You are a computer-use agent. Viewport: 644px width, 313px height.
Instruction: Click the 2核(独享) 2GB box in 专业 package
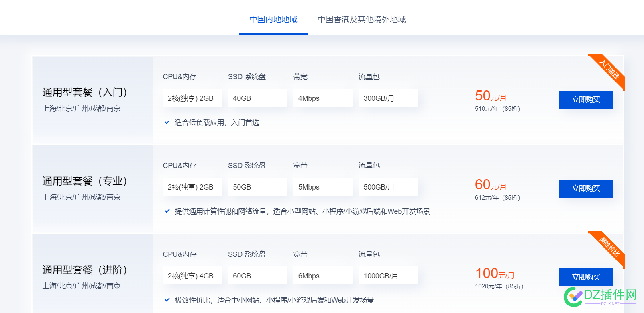click(x=192, y=187)
